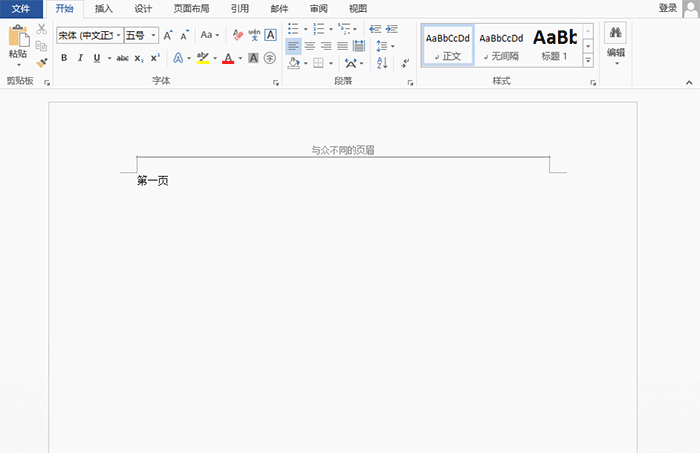Open borders dropdown arrow

331,63
